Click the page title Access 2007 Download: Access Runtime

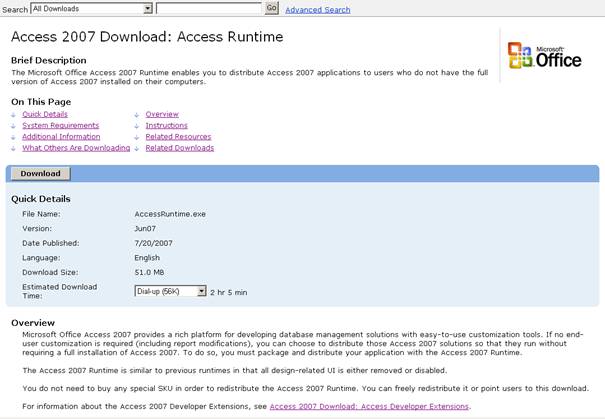pos(147,37)
